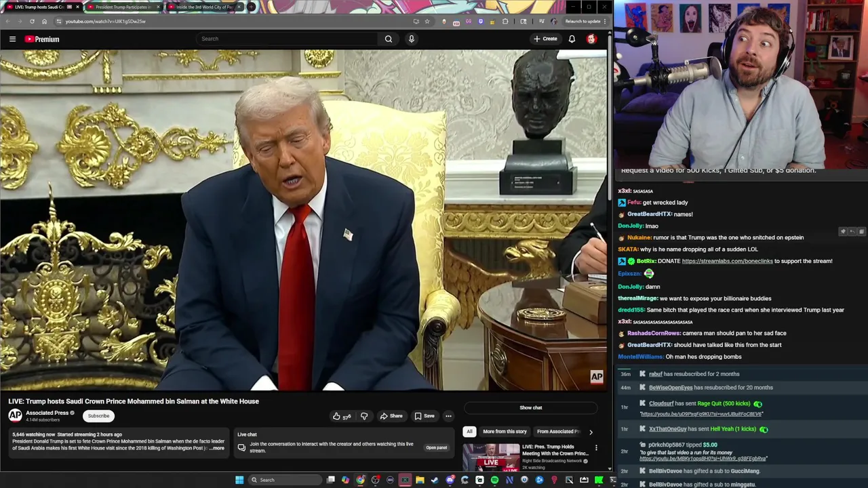Show next related filter chips arrow

pos(591,432)
